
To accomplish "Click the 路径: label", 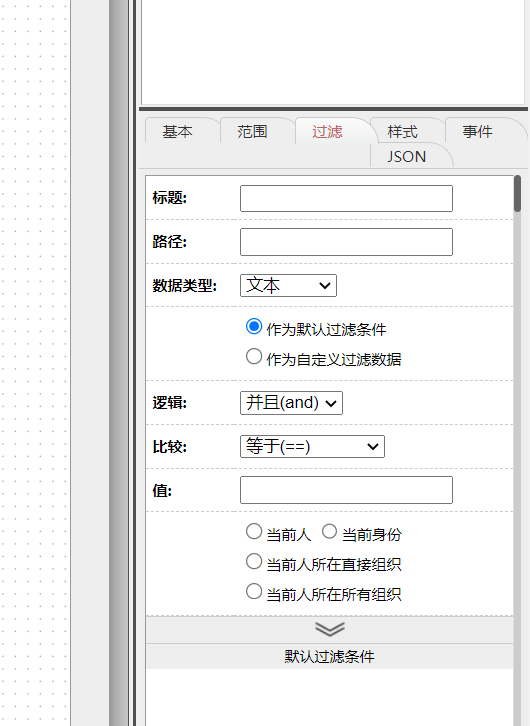I will [169, 242].
